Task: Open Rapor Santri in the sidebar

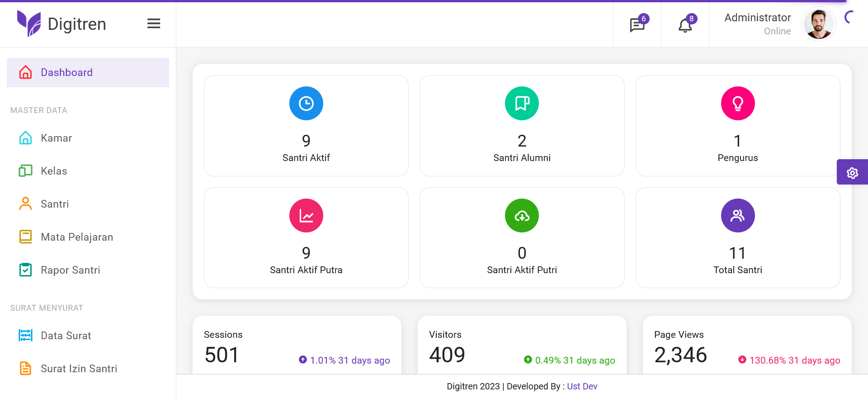Action: click(x=88, y=270)
